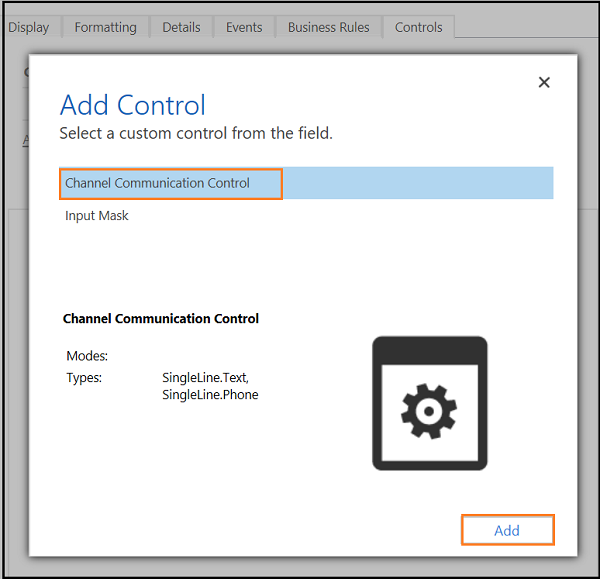Click 'Select a custom control' subtitle
600x579 pixels.
[x=196, y=133]
